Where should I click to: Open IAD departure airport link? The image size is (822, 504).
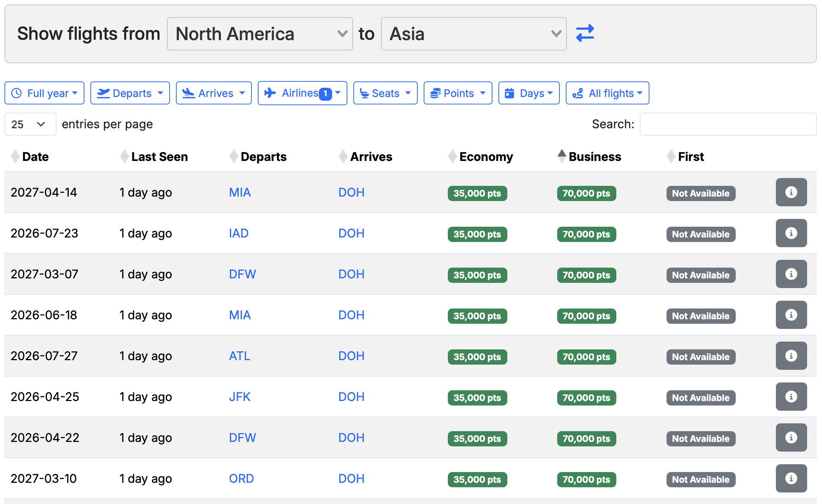click(x=239, y=233)
